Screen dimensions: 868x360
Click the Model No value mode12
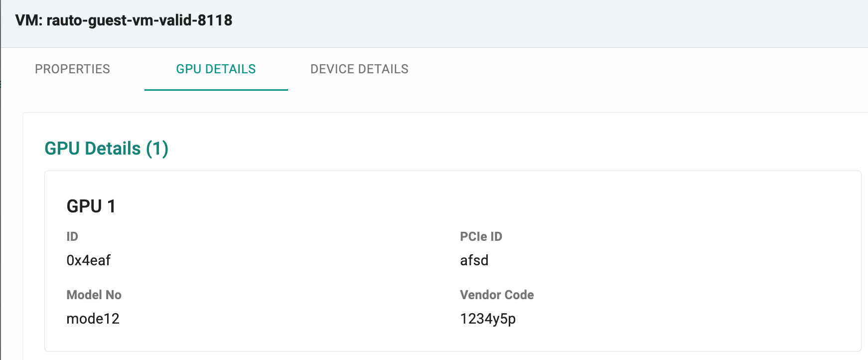tap(93, 318)
